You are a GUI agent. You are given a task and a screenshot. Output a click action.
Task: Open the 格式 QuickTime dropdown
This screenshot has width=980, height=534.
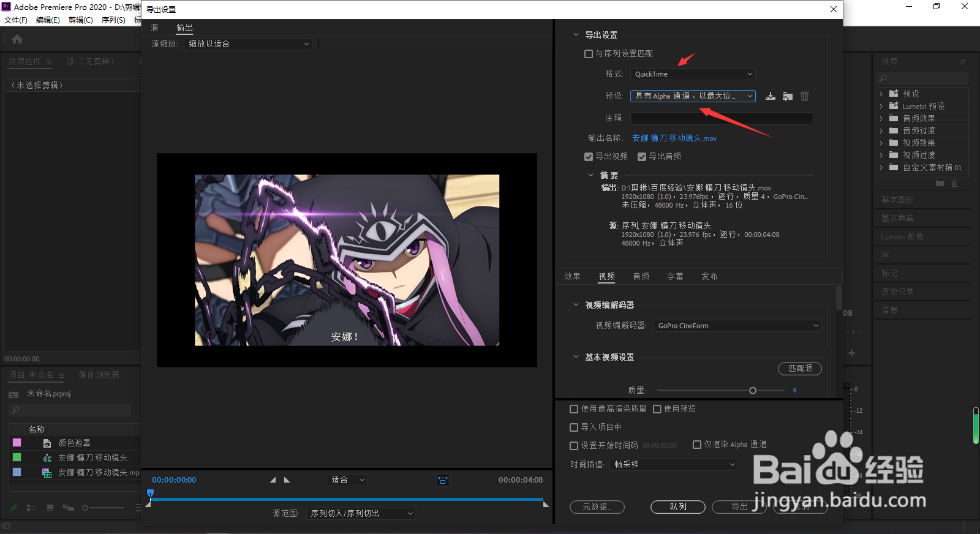(x=693, y=74)
